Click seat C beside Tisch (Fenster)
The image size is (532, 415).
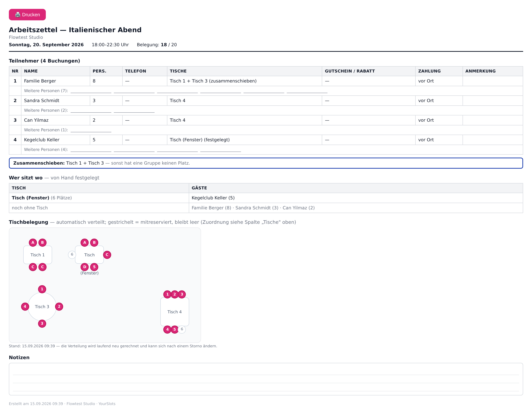107,254
